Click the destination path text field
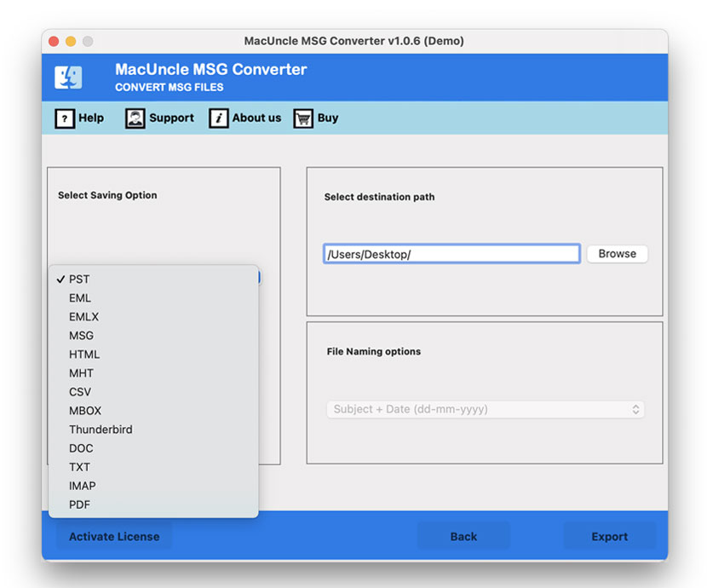Viewport: 707px width, 588px height. [451, 253]
